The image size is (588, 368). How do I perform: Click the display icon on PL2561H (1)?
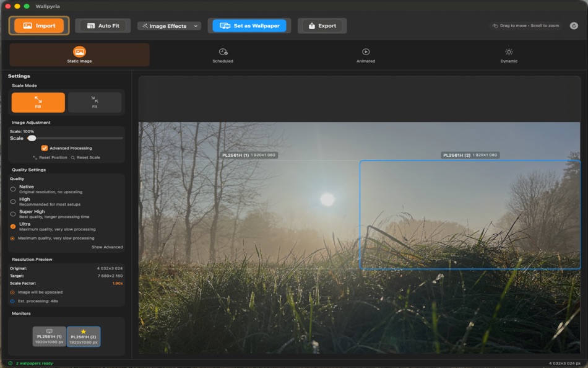49,331
